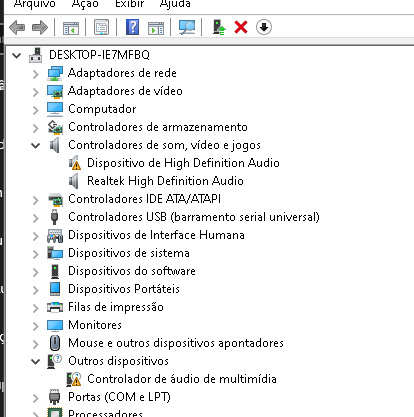The height and width of the screenshot is (417, 414).
Task: Open the Properties toolbar icon
Action: pos(101,27)
